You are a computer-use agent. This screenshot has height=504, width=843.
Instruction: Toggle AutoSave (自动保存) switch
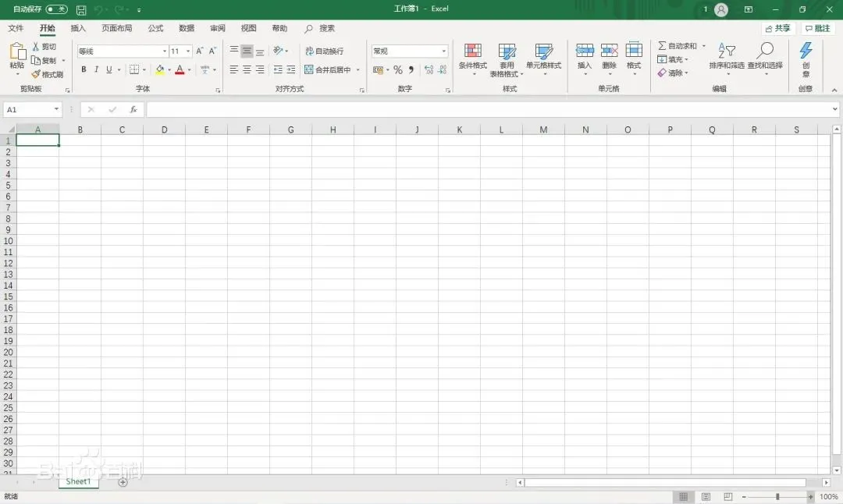(x=56, y=9)
